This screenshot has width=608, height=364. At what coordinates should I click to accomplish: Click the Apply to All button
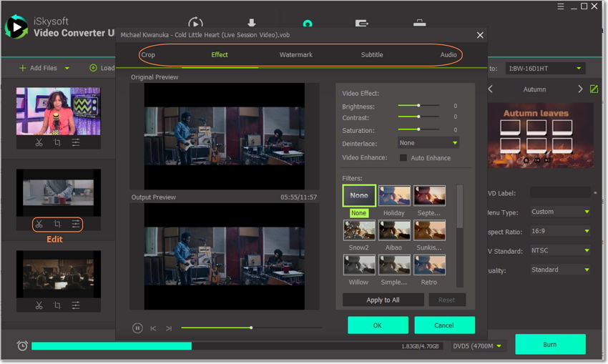coord(383,300)
